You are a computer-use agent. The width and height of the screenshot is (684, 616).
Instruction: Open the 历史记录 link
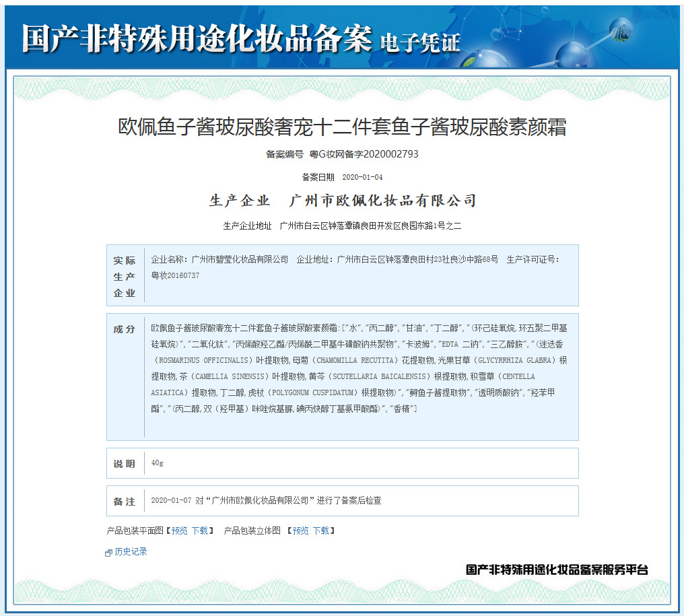tap(131, 552)
